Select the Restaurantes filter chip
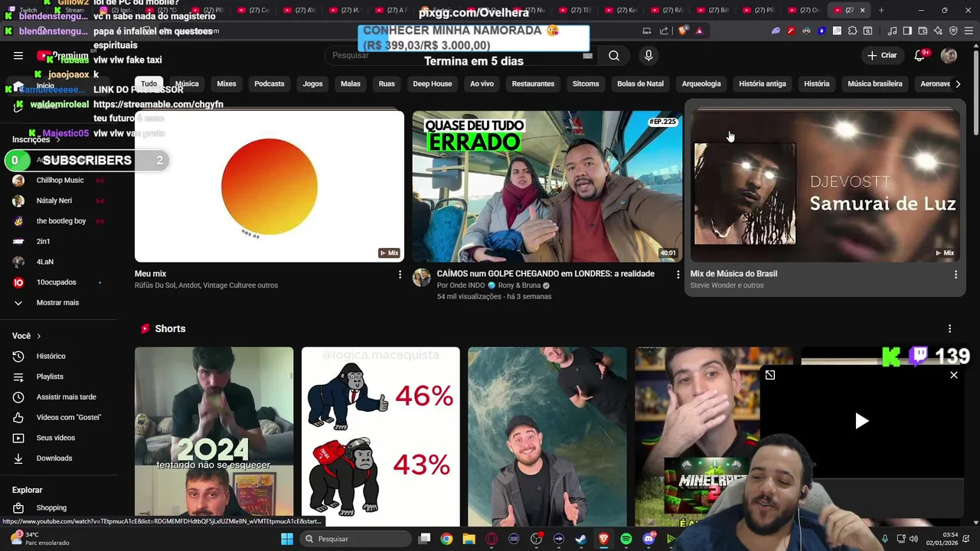This screenshot has width=980, height=551. [x=533, y=83]
